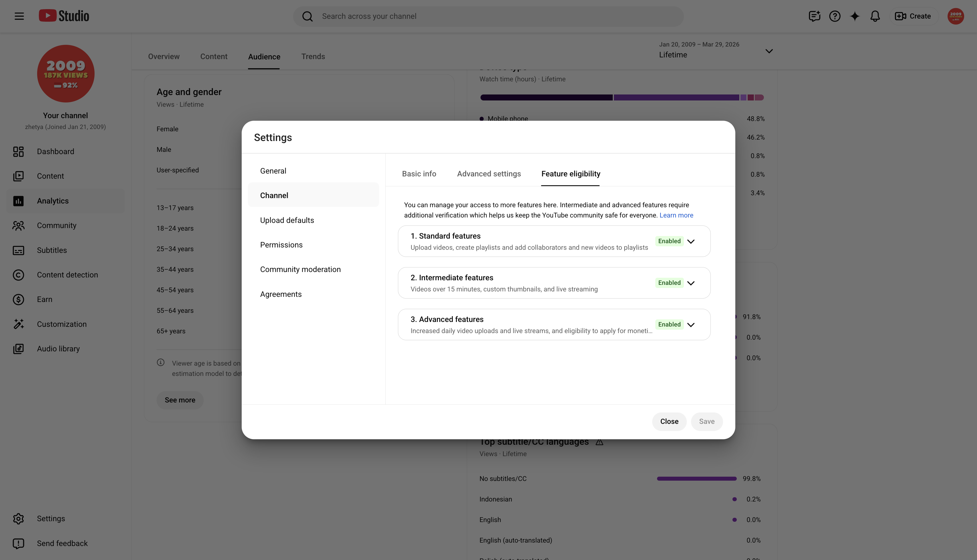Open the Customization magic wand icon
The height and width of the screenshot is (560, 977).
tap(19, 324)
